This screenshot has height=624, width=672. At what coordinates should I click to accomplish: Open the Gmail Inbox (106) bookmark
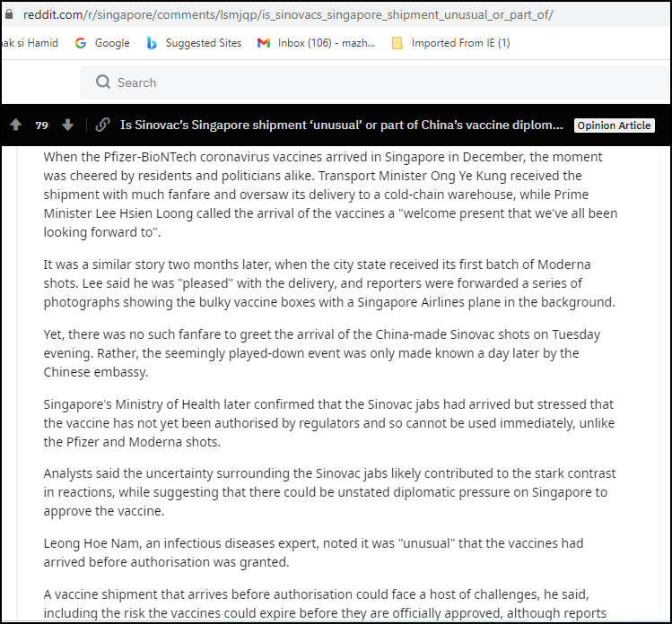317,43
